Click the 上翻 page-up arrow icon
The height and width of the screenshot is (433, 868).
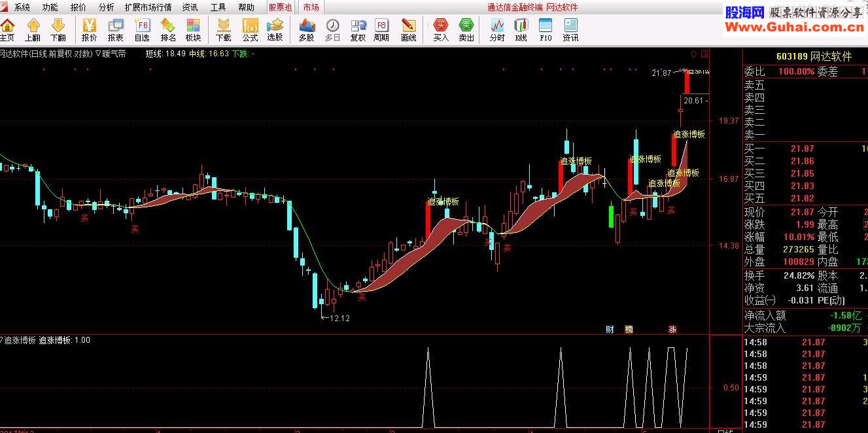(x=33, y=30)
